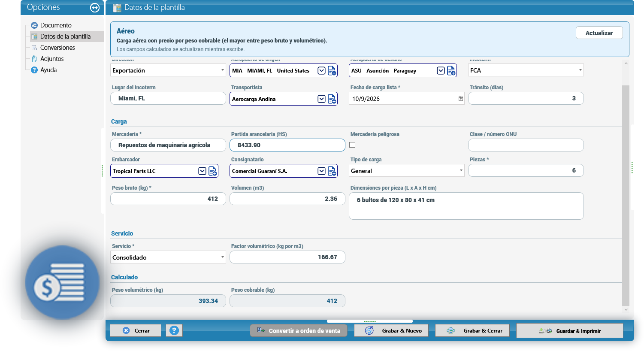Expand the Incoterm FCA dropdown
Image resolution: width=644 pixels, height=351 pixels.
click(580, 70)
